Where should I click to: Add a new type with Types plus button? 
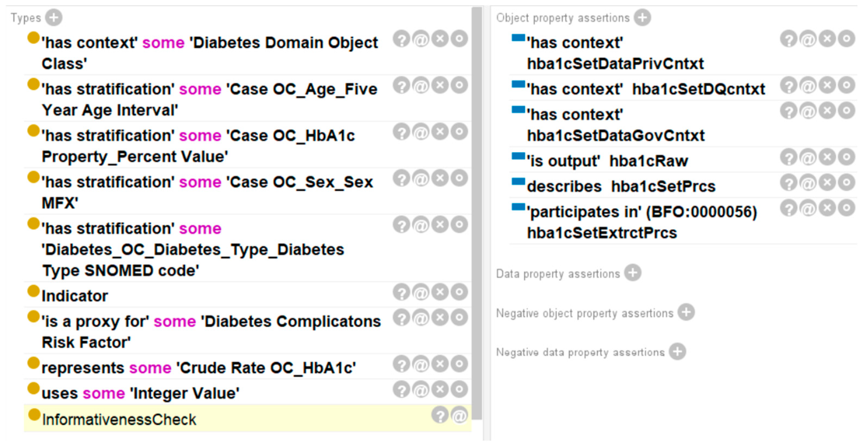point(54,18)
